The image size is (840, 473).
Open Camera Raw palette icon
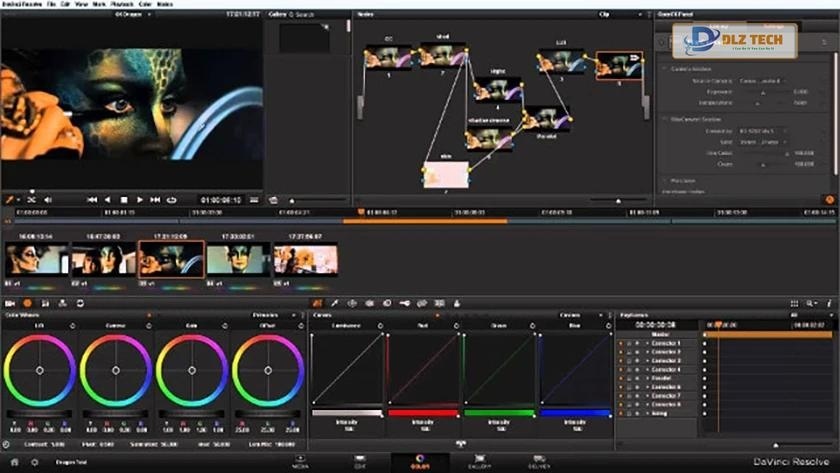pos(10,303)
